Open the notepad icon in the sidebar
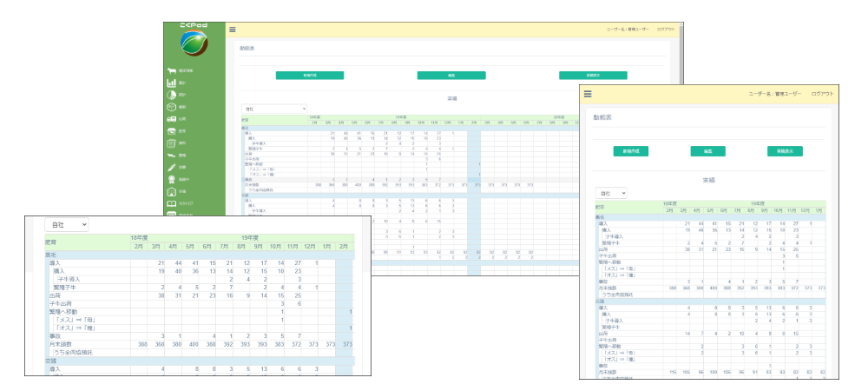868x391 pixels. coord(171,143)
